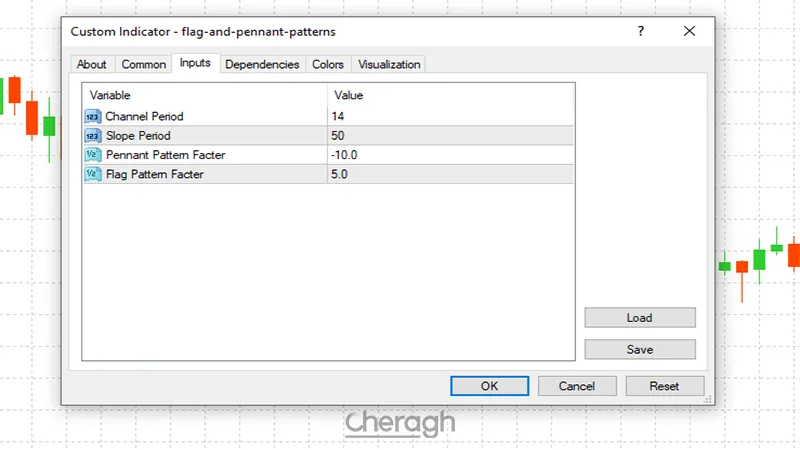
Task: Click the help question mark in title bar
Action: [x=640, y=31]
